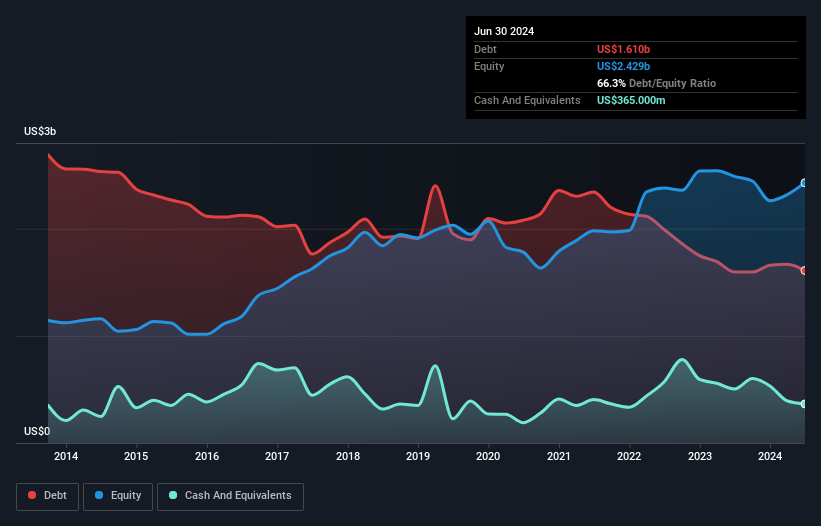Toggle the Debt legend button
Screen dimensions: 821x526
47,496
